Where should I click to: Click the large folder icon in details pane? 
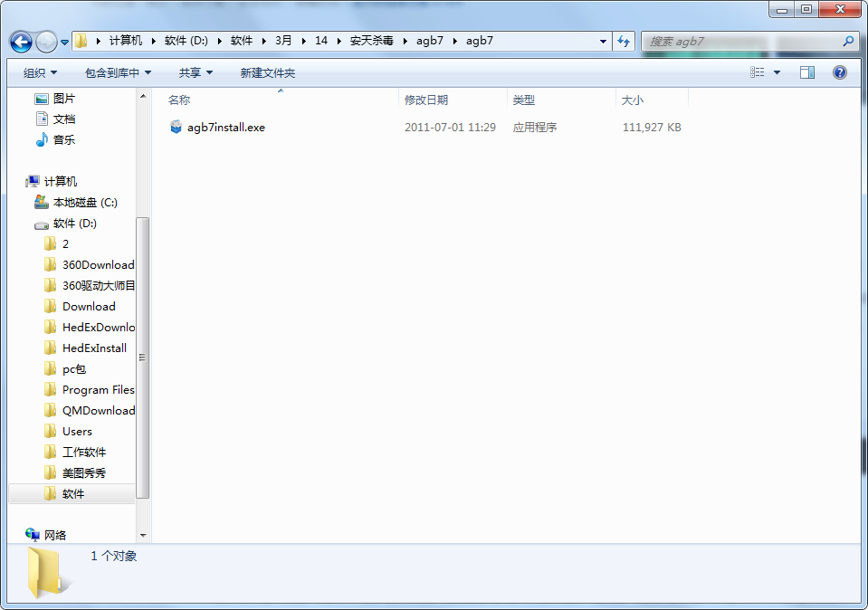tap(48, 573)
